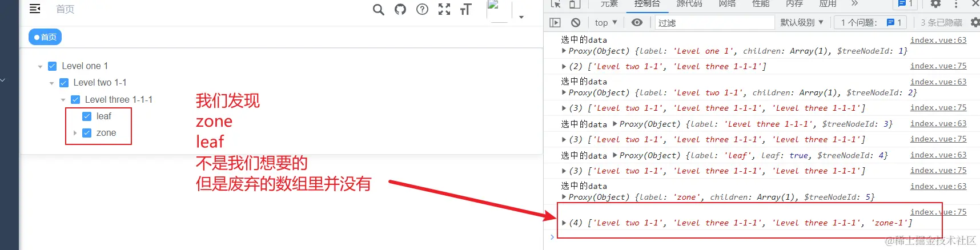This screenshot has height=250, width=980.
Task: Open the 应用 DevTools tab
Action: coord(828,3)
